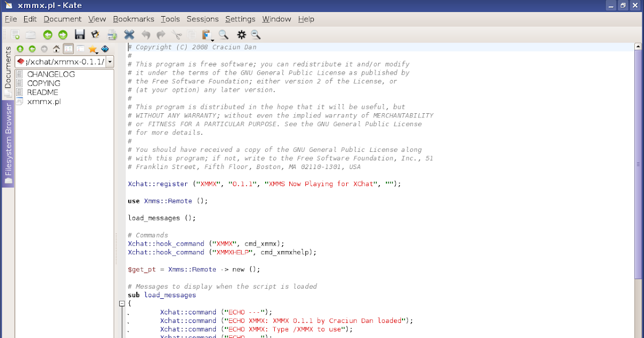Open configuration via the black gear icon
Viewport: 644px width, 338px height.
(x=241, y=35)
